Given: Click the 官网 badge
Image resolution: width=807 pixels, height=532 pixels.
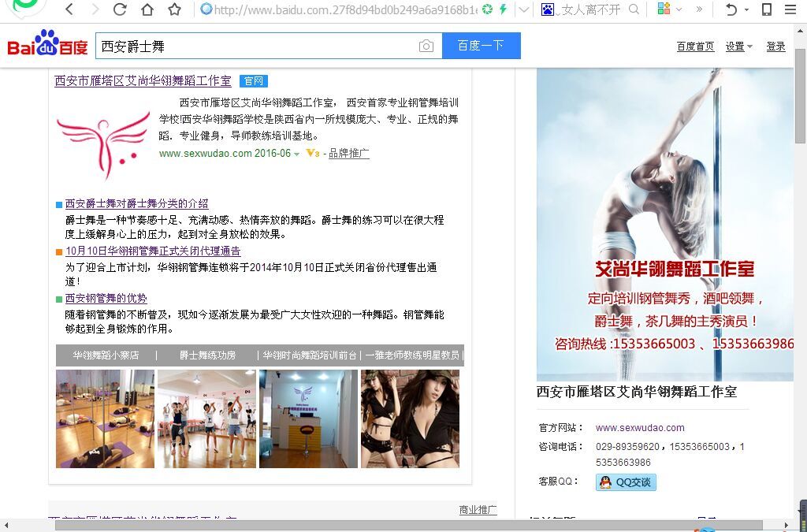Looking at the screenshot, I should tap(254, 80).
